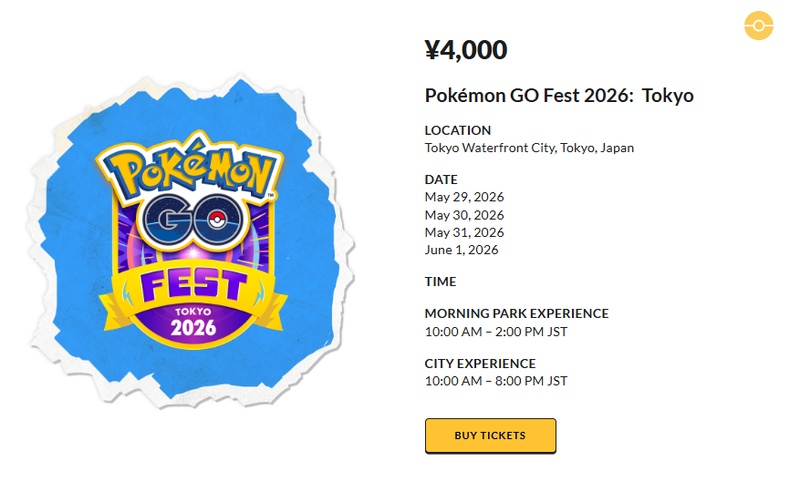Click the MORNING PARK EXPERIENCE heading

pos(516,314)
